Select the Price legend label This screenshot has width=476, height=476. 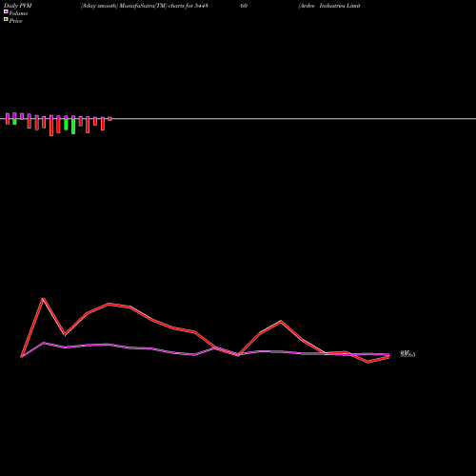click(15, 21)
